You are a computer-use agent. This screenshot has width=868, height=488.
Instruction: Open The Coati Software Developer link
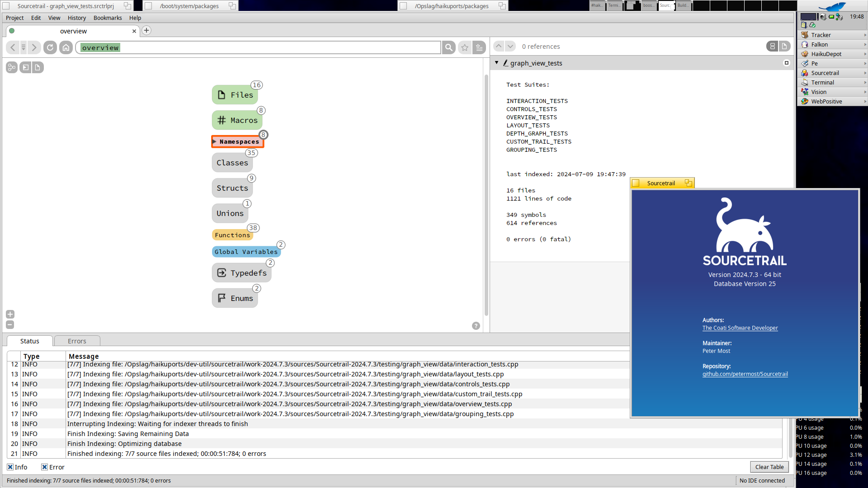tap(740, 328)
